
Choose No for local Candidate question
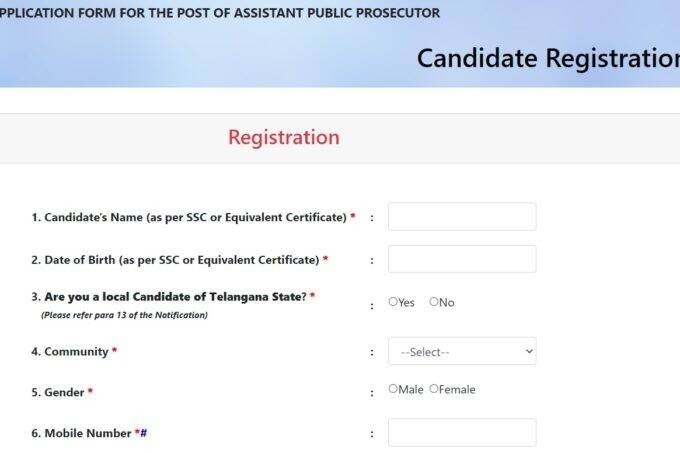point(434,302)
